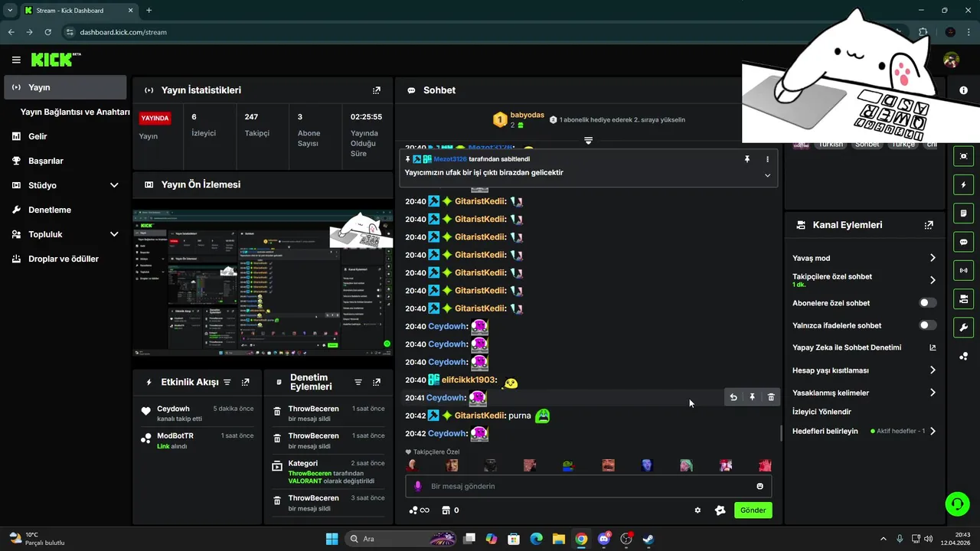
Task: Expand Hedefleri belirleyin option
Action: tap(932, 431)
